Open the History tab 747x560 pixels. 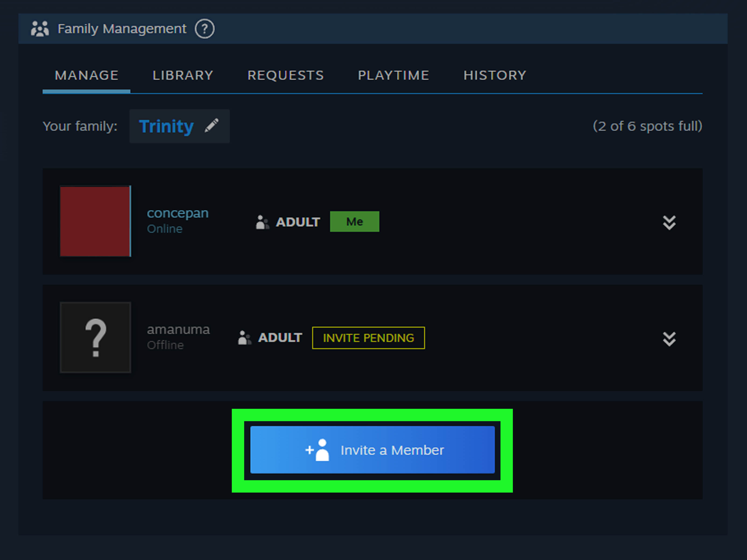[x=495, y=75]
